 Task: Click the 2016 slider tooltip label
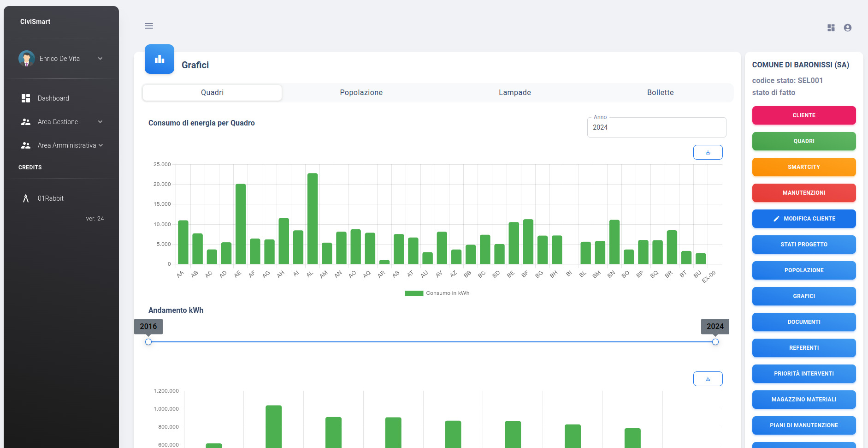click(x=148, y=326)
